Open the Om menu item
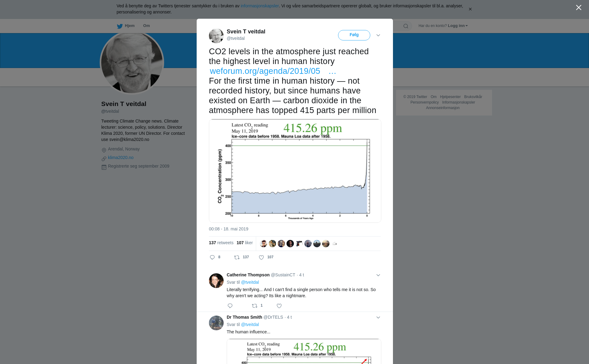 pos(146,26)
